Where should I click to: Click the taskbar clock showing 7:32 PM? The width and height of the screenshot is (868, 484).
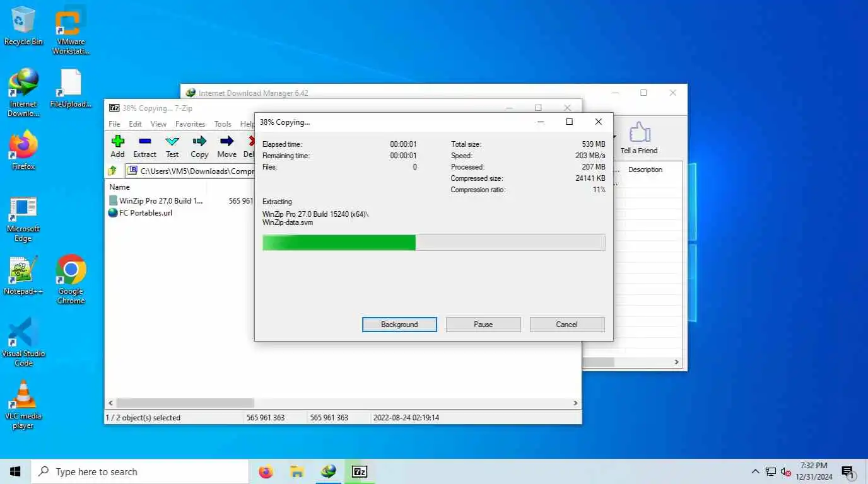814,471
